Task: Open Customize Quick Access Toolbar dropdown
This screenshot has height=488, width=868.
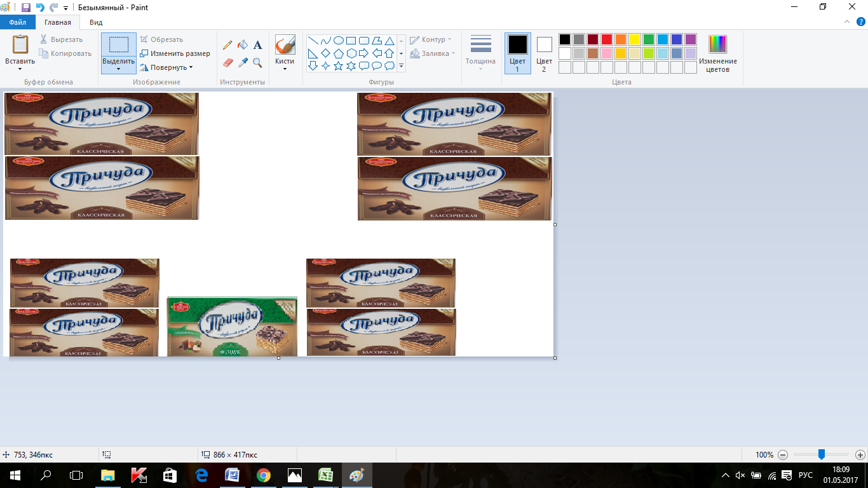Action: 65,8
